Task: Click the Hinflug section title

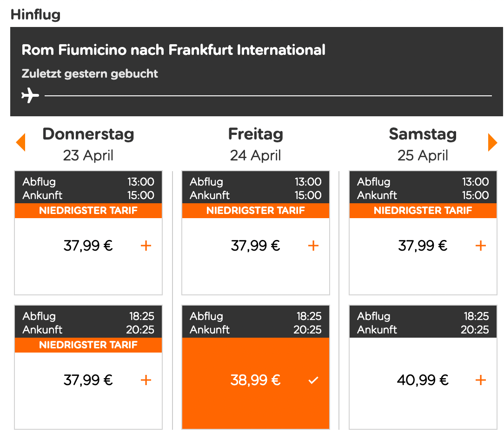Action: click(35, 14)
